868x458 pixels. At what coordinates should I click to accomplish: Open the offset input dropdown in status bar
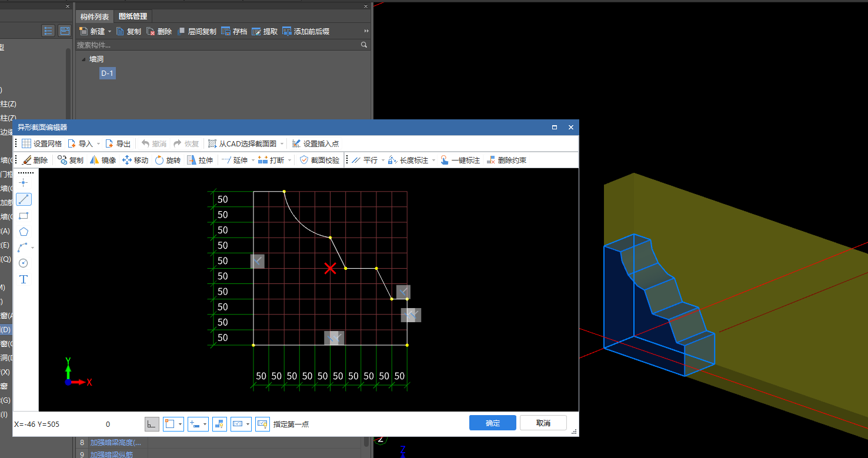click(x=205, y=424)
